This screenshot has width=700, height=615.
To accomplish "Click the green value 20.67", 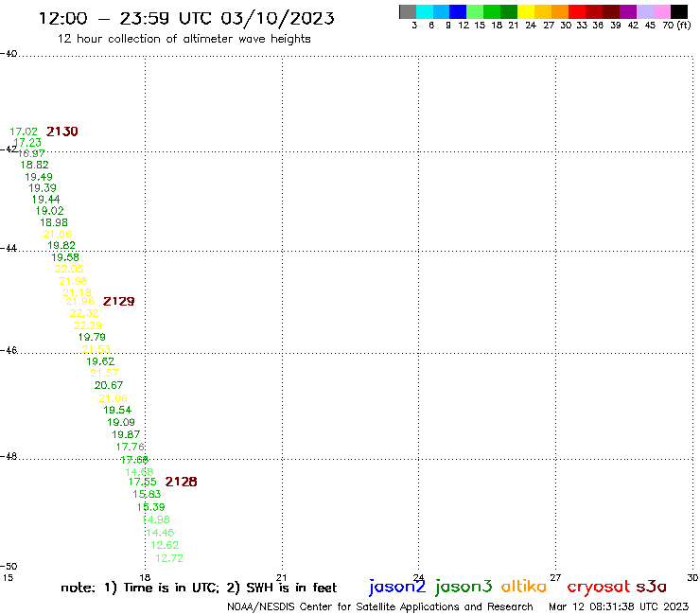I will [109, 385].
